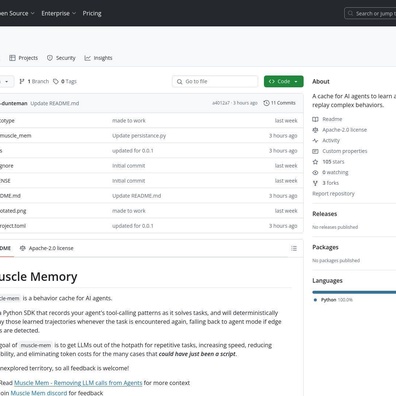Click the search magnifier icon in header

(350, 14)
